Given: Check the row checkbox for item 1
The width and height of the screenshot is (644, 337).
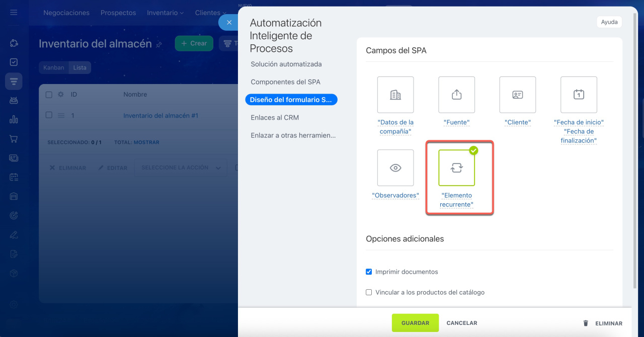Looking at the screenshot, I should coord(49,115).
